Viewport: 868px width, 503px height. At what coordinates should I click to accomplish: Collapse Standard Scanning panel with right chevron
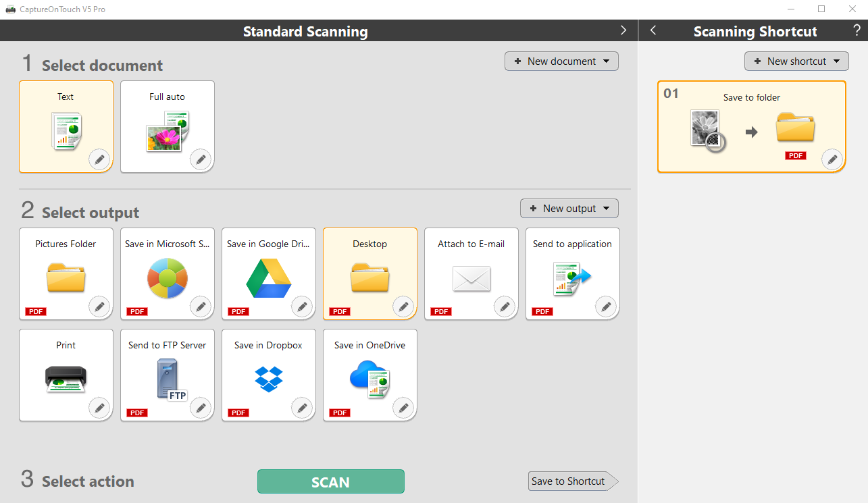point(623,30)
